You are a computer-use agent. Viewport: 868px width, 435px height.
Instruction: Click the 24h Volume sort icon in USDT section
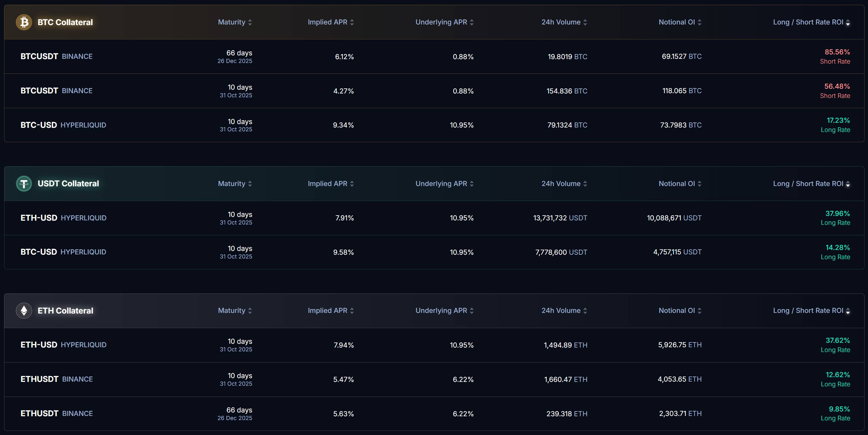(x=585, y=183)
